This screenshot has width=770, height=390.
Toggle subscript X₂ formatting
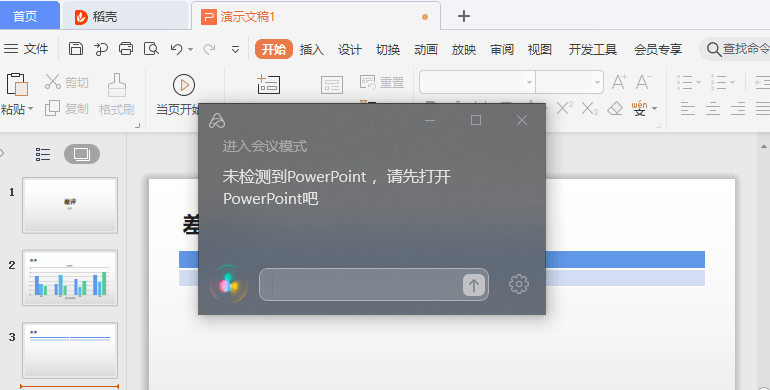click(590, 108)
